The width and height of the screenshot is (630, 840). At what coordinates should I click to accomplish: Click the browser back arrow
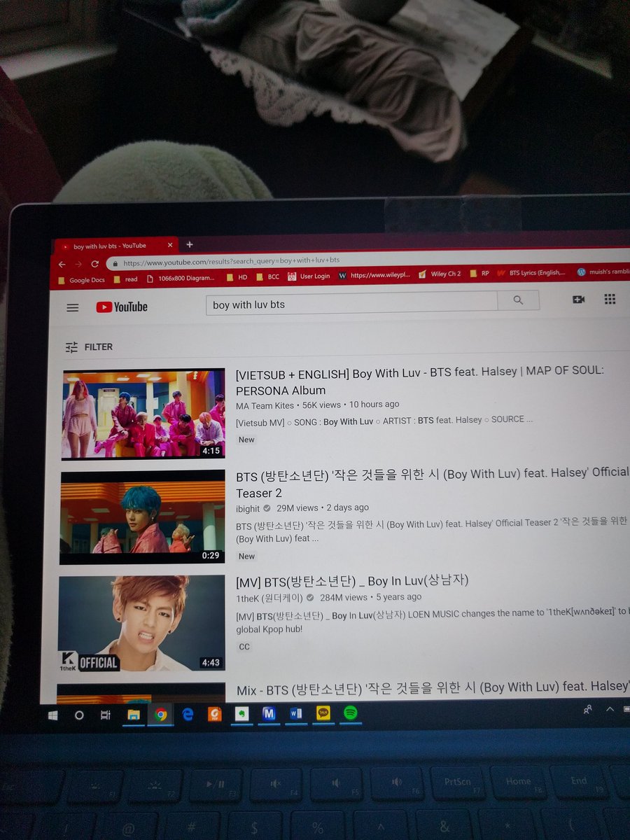pyautogui.click(x=61, y=264)
